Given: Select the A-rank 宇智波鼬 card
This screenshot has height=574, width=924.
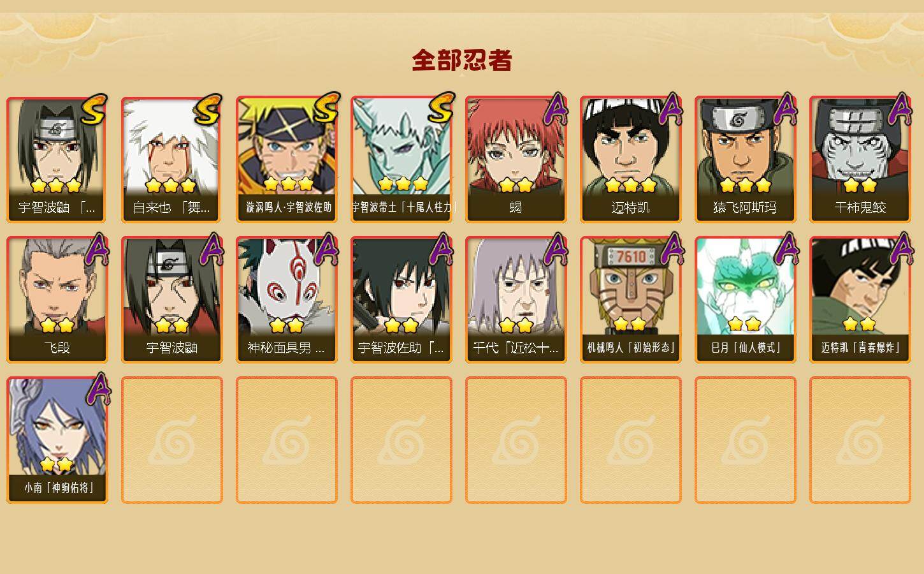Looking at the screenshot, I should pos(172,300).
